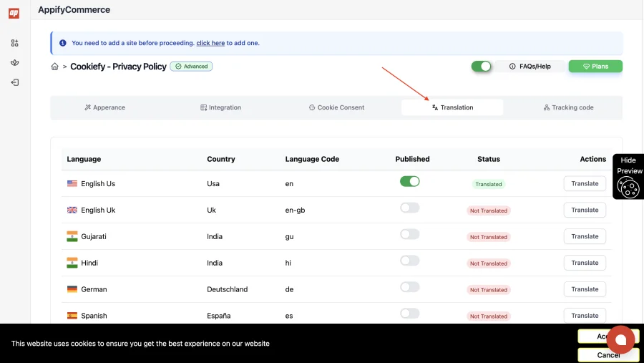This screenshot has height=363, width=644.
Task: Open the Plans button
Action: tap(595, 66)
